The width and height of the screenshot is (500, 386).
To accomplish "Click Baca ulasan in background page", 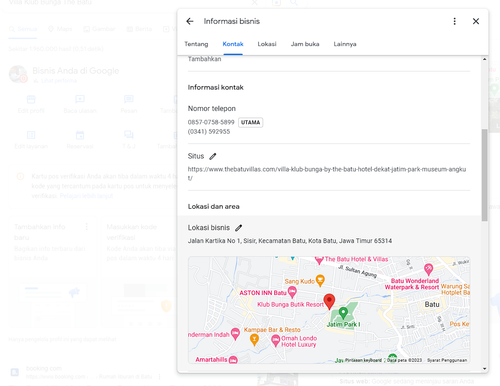I will click(x=80, y=104).
